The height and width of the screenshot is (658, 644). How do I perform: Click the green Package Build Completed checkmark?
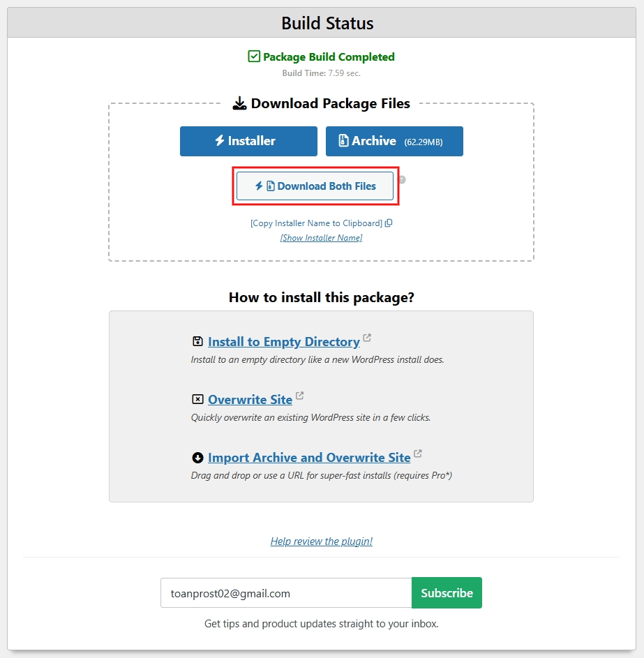click(254, 57)
